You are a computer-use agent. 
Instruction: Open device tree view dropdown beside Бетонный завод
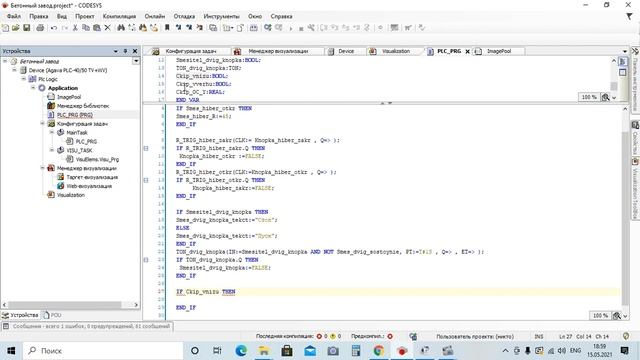pyautogui.click(x=136, y=61)
